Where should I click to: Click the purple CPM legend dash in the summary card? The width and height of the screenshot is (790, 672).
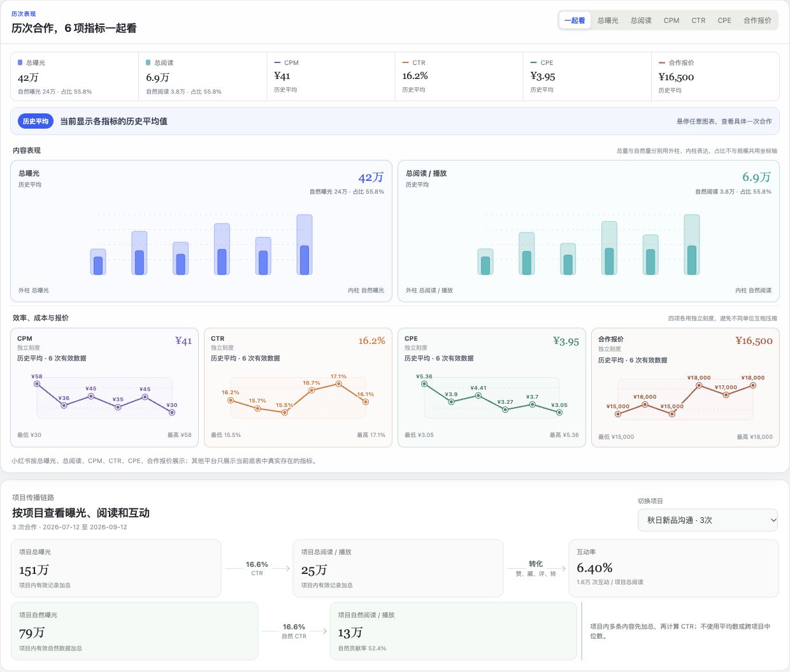(x=277, y=62)
